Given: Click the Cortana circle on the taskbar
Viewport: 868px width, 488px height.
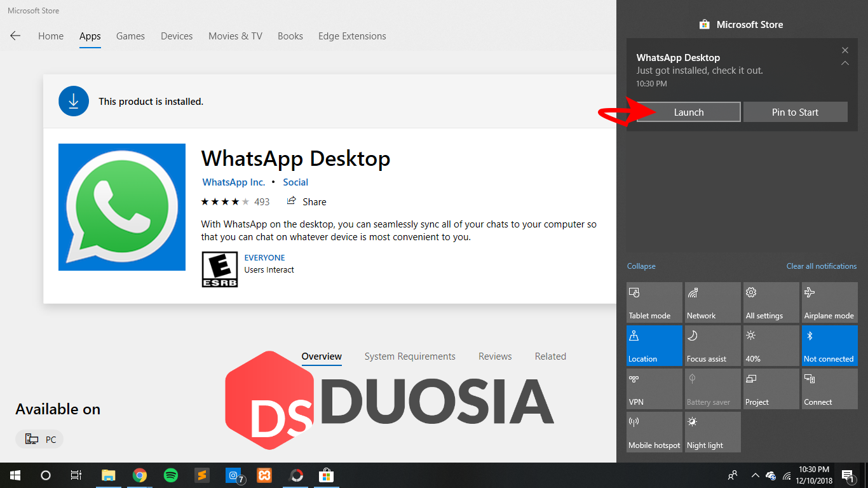Looking at the screenshot, I should [x=46, y=475].
